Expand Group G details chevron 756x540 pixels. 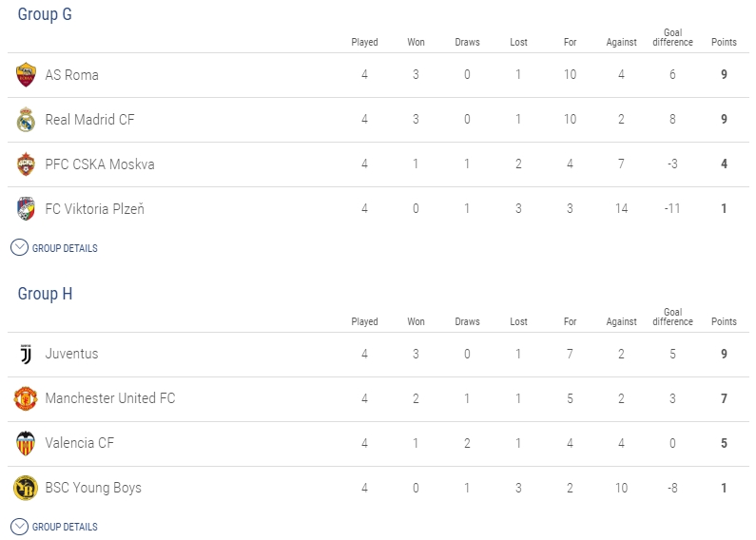(x=19, y=248)
